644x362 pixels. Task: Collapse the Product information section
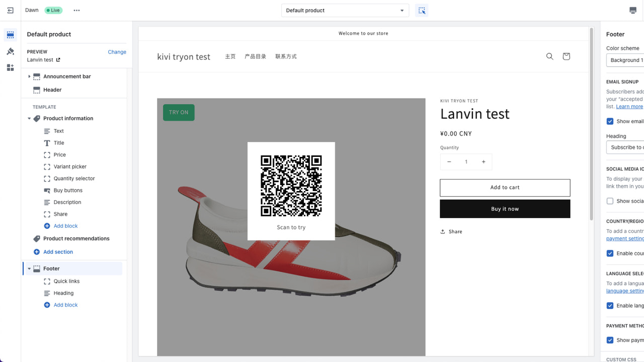[x=29, y=118]
